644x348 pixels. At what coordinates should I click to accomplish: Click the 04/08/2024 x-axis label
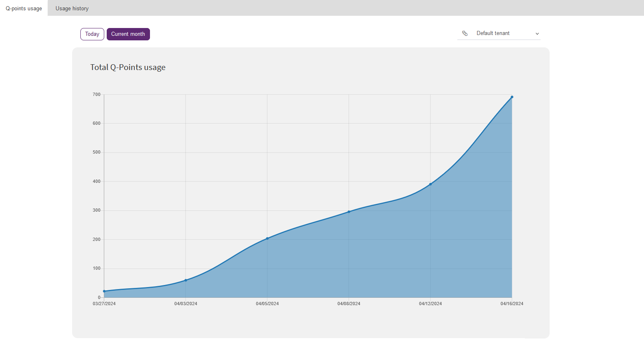pyautogui.click(x=349, y=304)
